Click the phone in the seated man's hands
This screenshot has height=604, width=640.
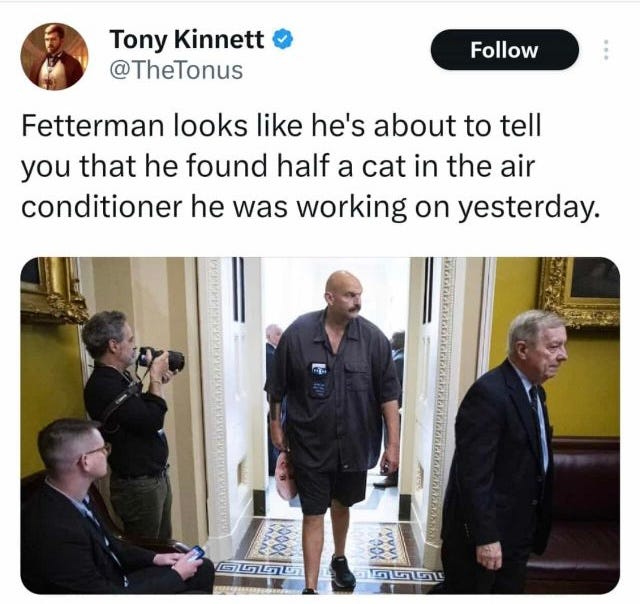(196, 553)
